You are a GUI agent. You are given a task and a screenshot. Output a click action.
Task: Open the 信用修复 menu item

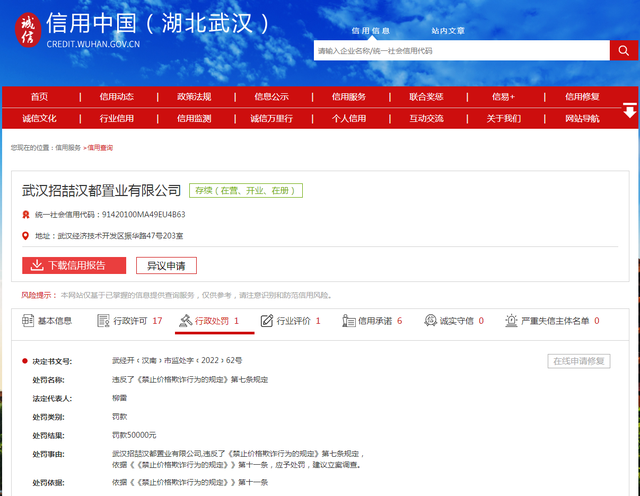coord(582,97)
